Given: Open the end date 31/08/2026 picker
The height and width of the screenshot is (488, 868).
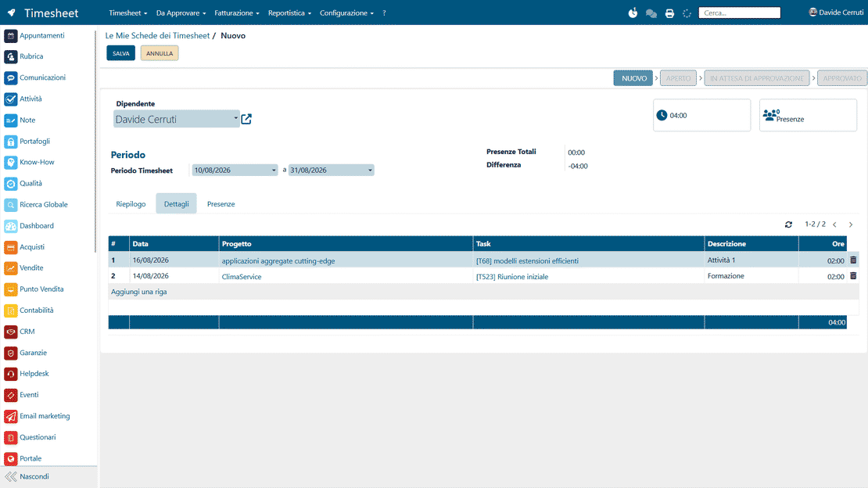Looking at the screenshot, I should click(x=331, y=170).
